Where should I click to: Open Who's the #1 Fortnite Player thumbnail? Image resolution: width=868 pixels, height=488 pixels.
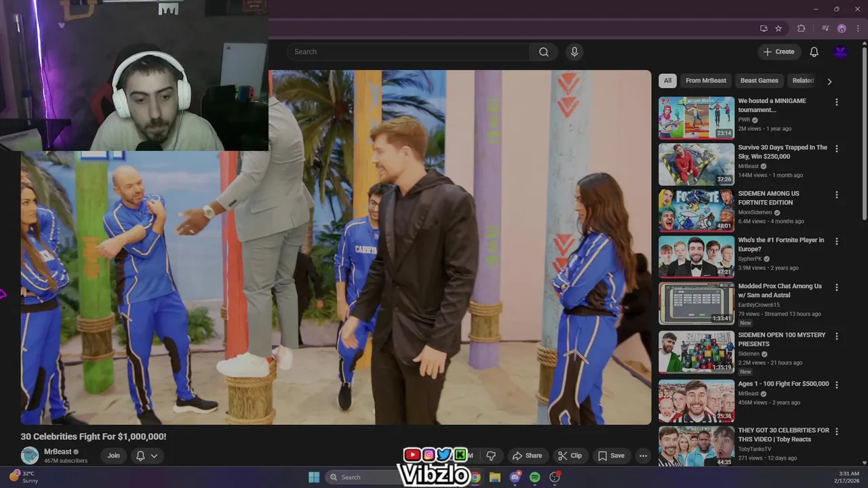click(x=696, y=256)
